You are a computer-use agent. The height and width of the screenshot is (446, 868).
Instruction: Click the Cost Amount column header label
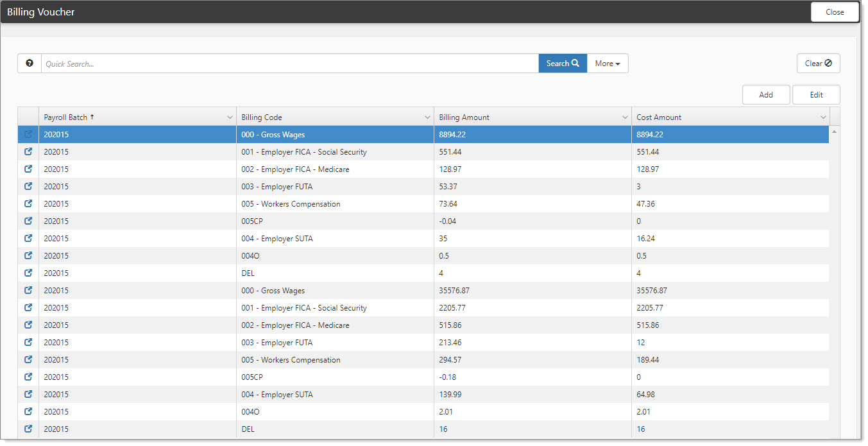point(659,117)
